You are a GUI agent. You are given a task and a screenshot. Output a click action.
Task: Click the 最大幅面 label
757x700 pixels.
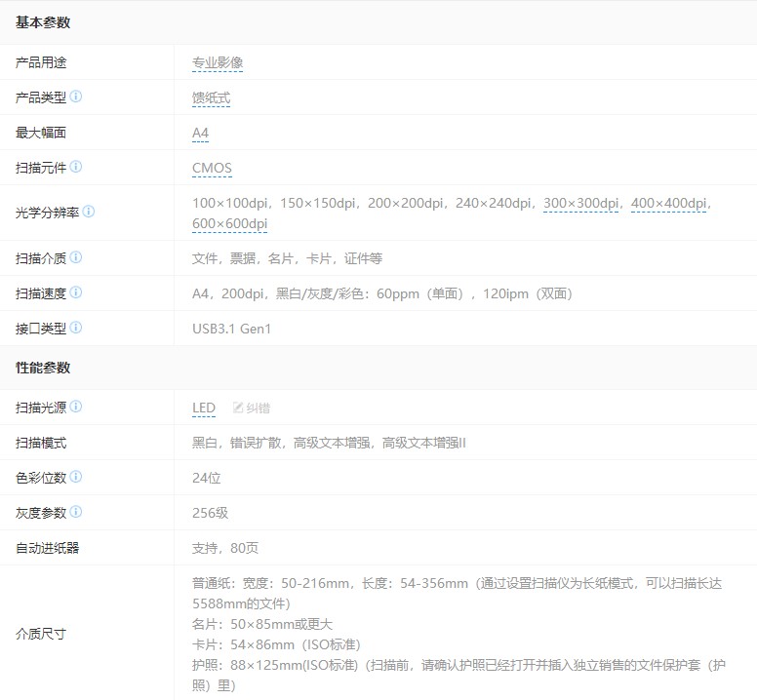[x=41, y=134]
